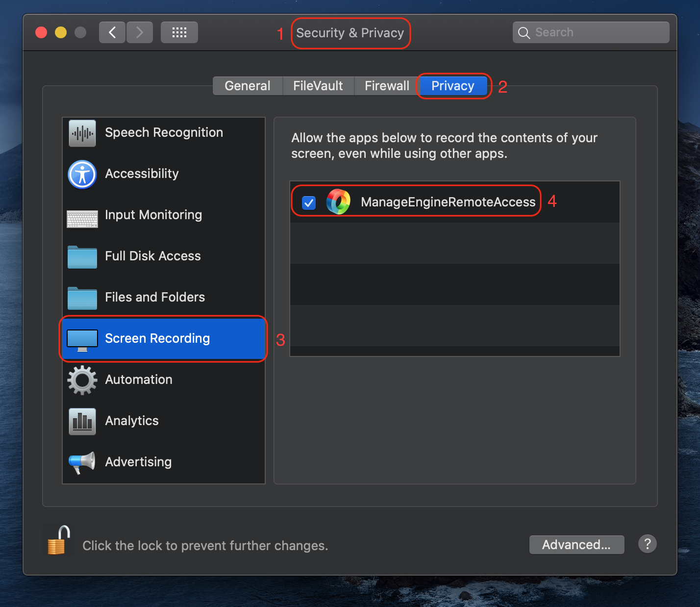Switch to the General tab
This screenshot has width=700, height=607.
(x=248, y=86)
